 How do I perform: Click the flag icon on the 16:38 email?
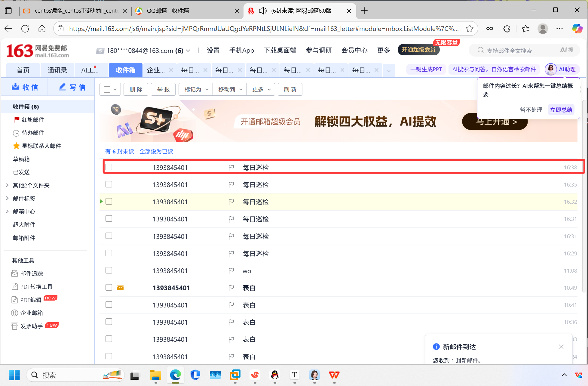point(231,168)
